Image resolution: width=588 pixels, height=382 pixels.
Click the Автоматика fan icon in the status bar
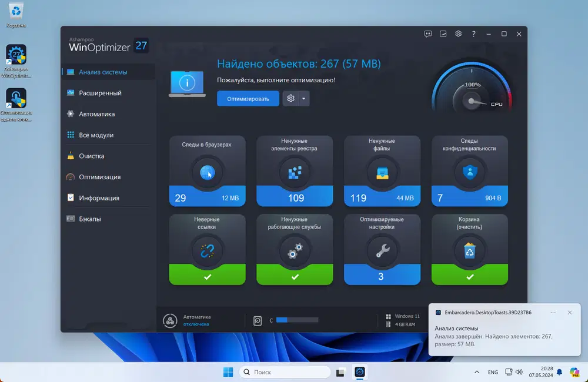click(x=170, y=320)
